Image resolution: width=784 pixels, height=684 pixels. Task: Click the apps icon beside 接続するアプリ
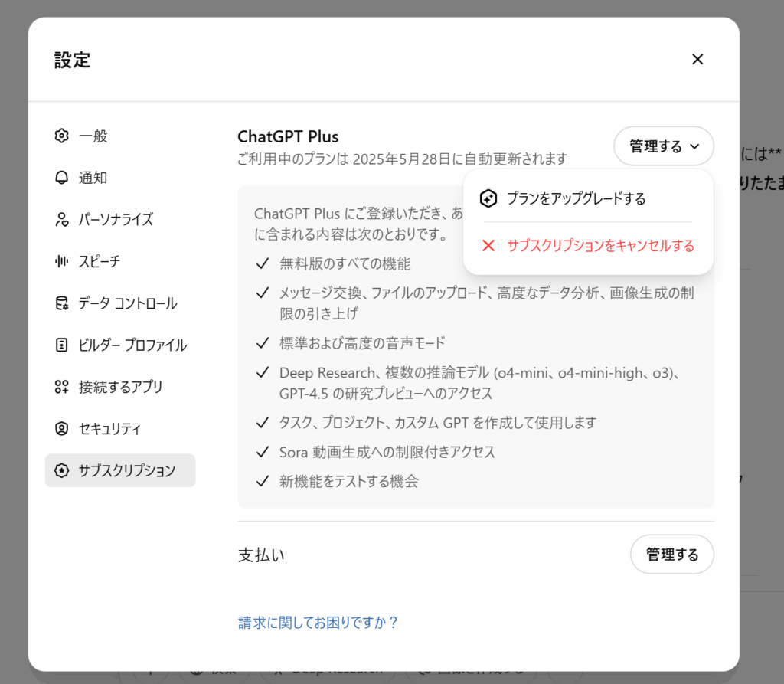61,387
